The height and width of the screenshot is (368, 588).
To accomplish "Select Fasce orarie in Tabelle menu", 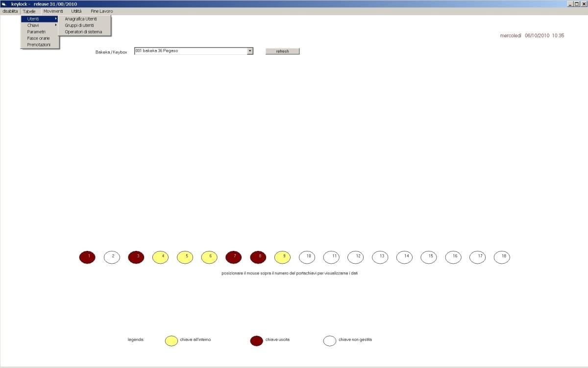I will (38, 38).
